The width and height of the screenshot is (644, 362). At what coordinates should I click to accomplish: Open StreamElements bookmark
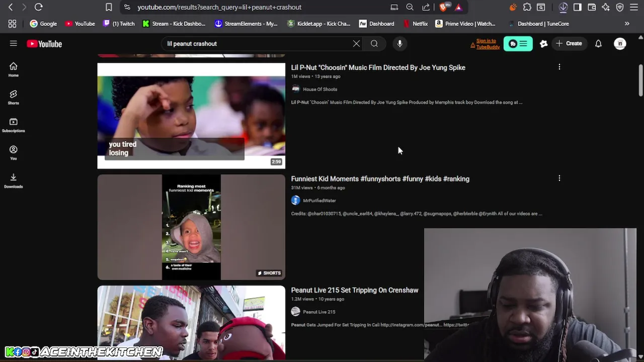tap(246, 24)
